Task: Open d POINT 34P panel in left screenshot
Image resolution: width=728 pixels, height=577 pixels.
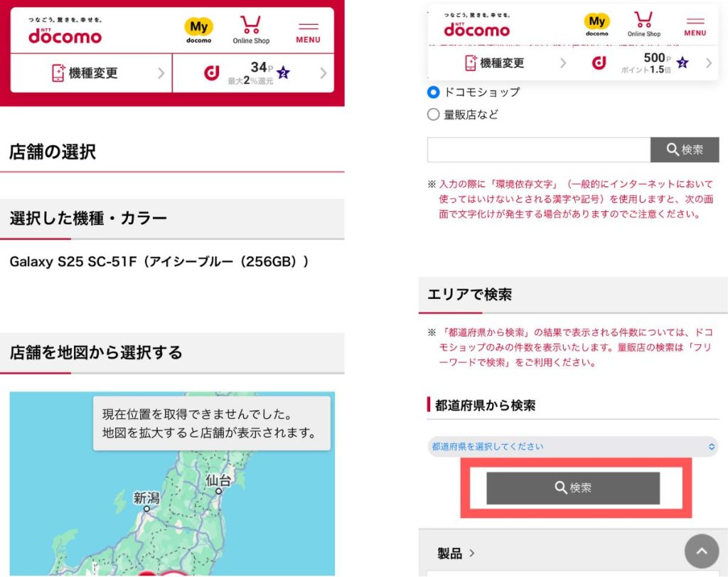Action: click(x=253, y=73)
